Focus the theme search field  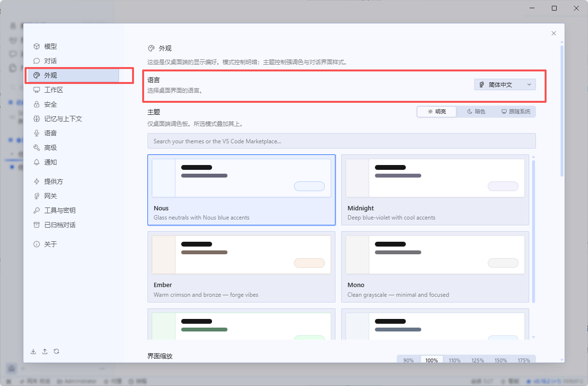pos(341,141)
